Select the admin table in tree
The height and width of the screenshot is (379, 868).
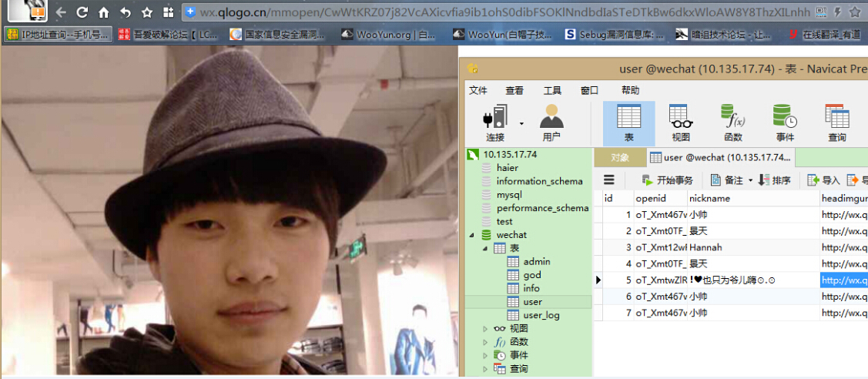coord(536,262)
